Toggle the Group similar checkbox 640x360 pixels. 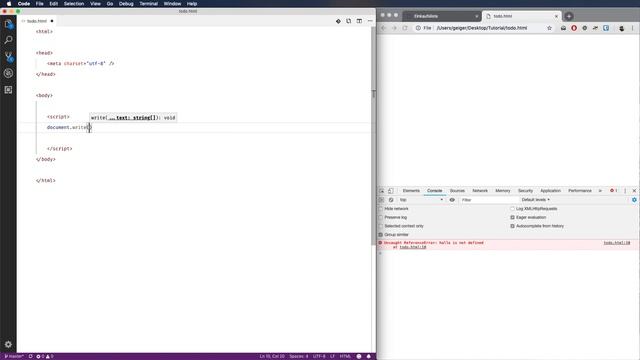[x=381, y=235]
